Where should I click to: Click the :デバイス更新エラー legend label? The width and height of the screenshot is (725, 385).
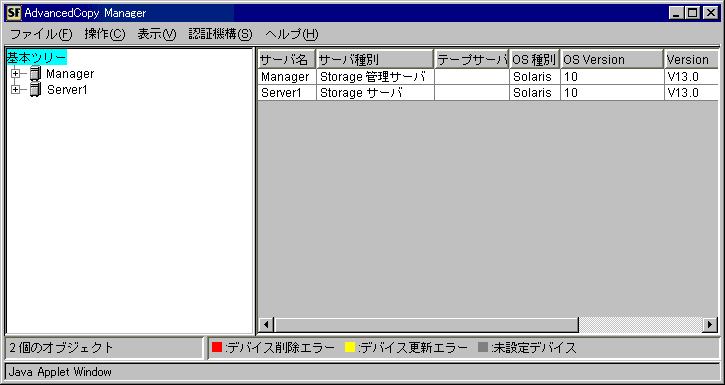[x=412, y=348]
